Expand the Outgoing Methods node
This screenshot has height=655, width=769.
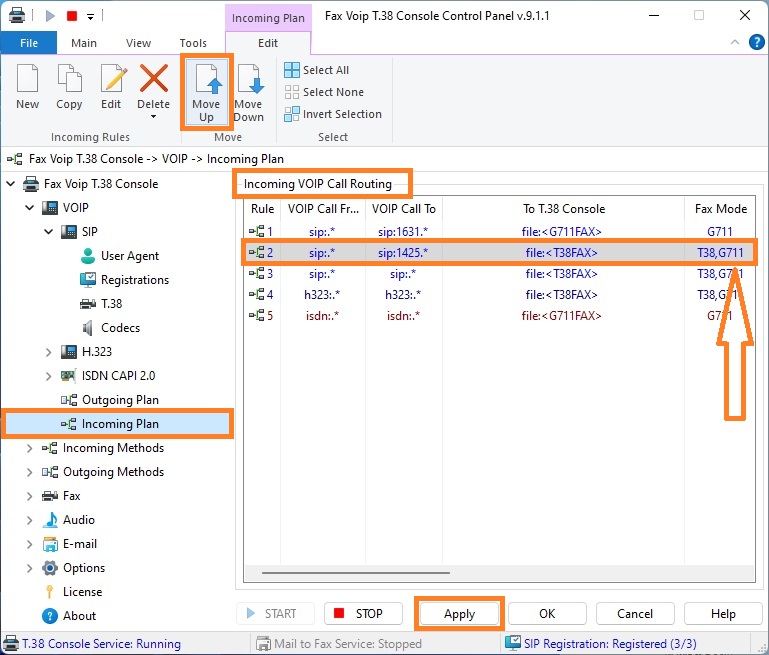point(29,472)
